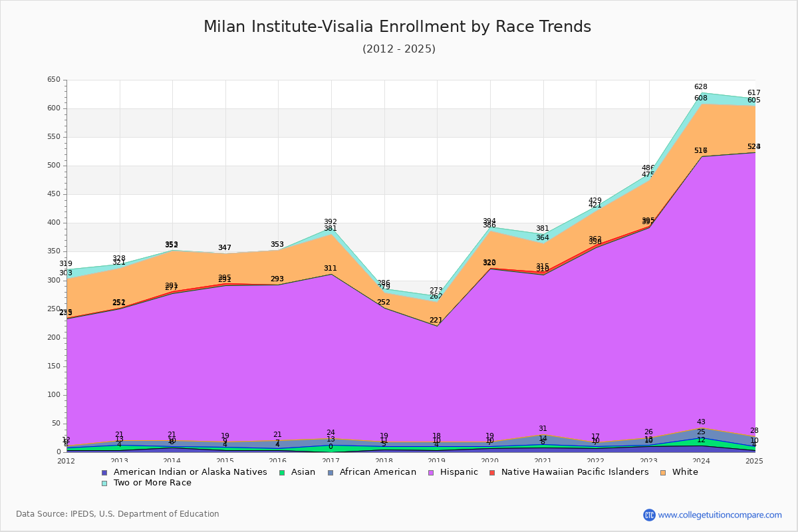The image size is (798, 532).
Task: Click the 608 data label at 2024
Action: [x=701, y=98]
